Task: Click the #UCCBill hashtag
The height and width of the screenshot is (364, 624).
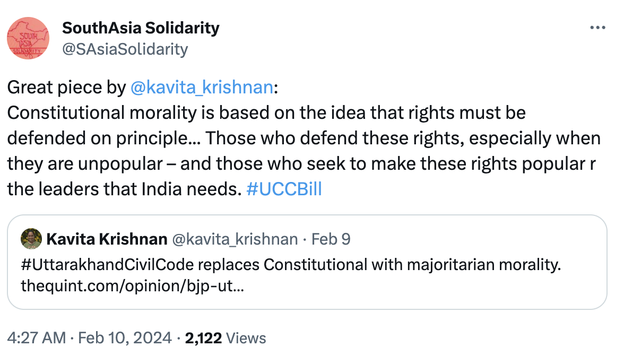Action: (284, 189)
